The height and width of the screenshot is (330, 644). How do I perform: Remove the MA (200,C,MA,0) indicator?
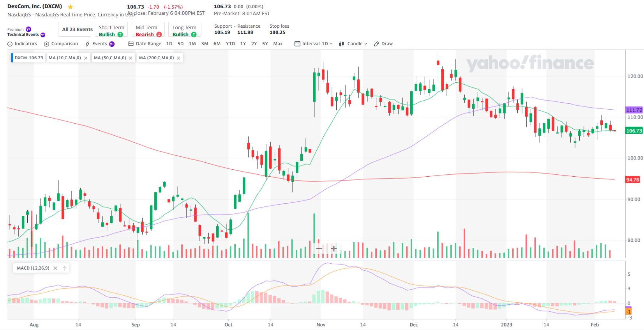tap(178, 58)
